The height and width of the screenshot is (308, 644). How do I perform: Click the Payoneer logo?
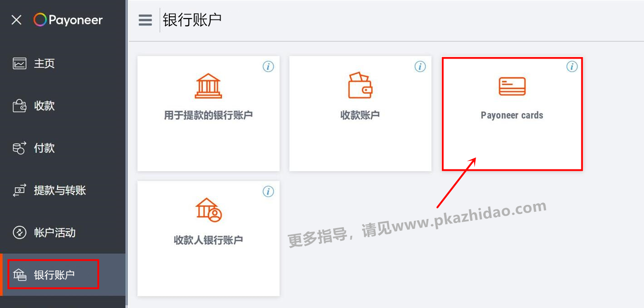[x=68, y=20]
